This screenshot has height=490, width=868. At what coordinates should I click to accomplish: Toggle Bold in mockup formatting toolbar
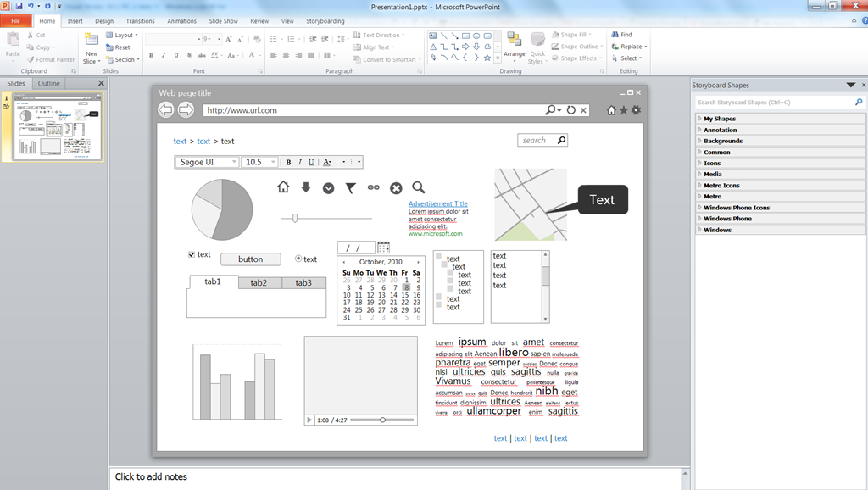tap(288, 162)
